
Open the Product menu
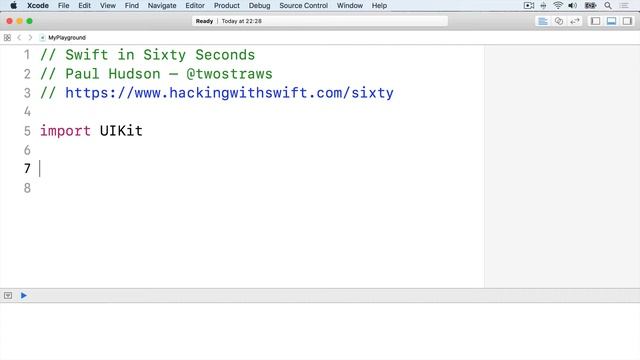[x=227, y=6]
